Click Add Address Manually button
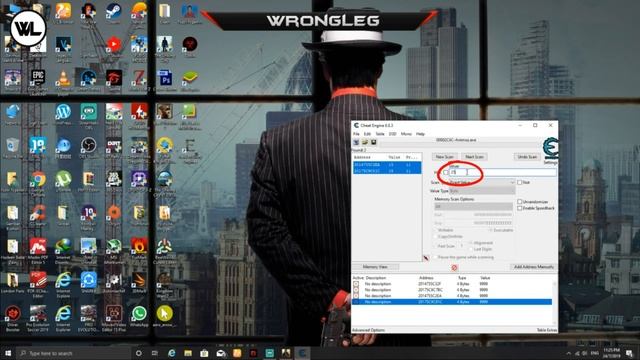 533,267
